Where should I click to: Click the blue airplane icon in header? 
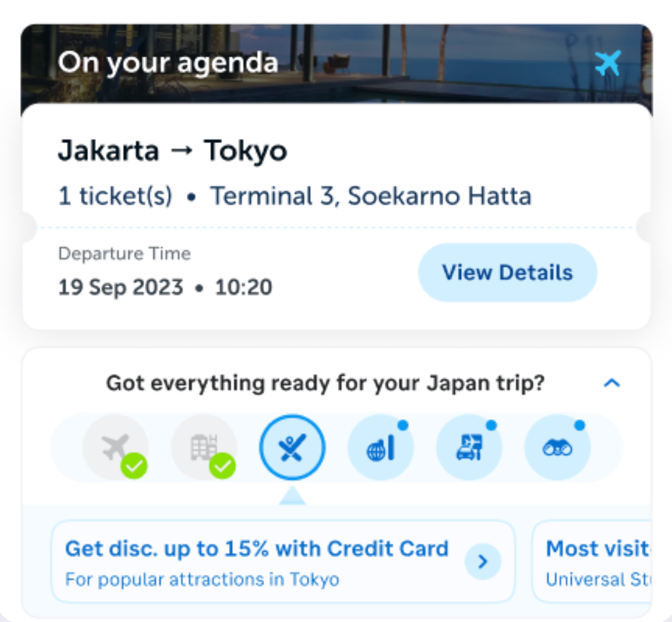click(x=607, y=63)
